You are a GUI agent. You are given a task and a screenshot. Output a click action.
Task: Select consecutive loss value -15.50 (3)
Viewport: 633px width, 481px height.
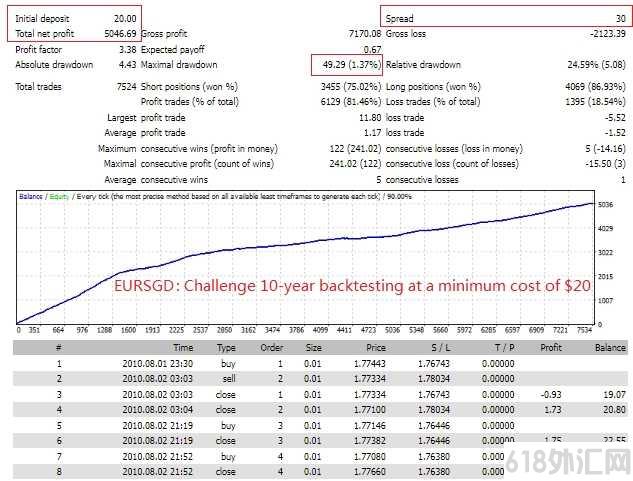[605, 164]
